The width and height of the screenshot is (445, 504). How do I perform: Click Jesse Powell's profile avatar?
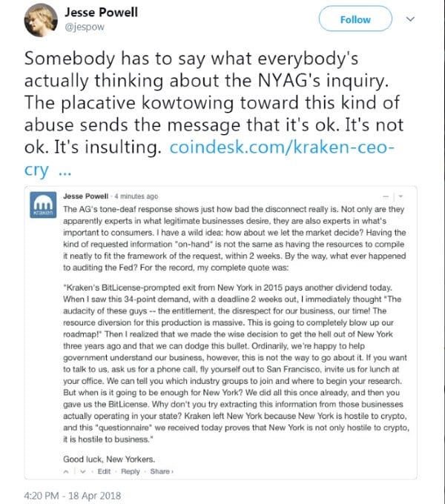click(41, 21)
